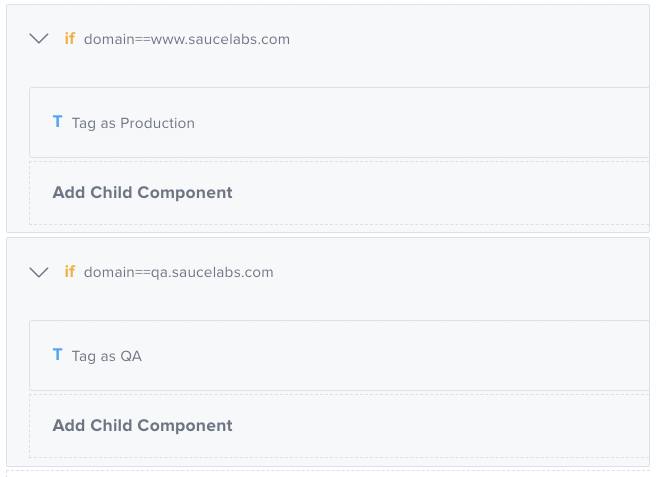Click the orange if icon for qa.saucelabs.com
The width and height of the screenshot is (658, 477).
(69, 272)
